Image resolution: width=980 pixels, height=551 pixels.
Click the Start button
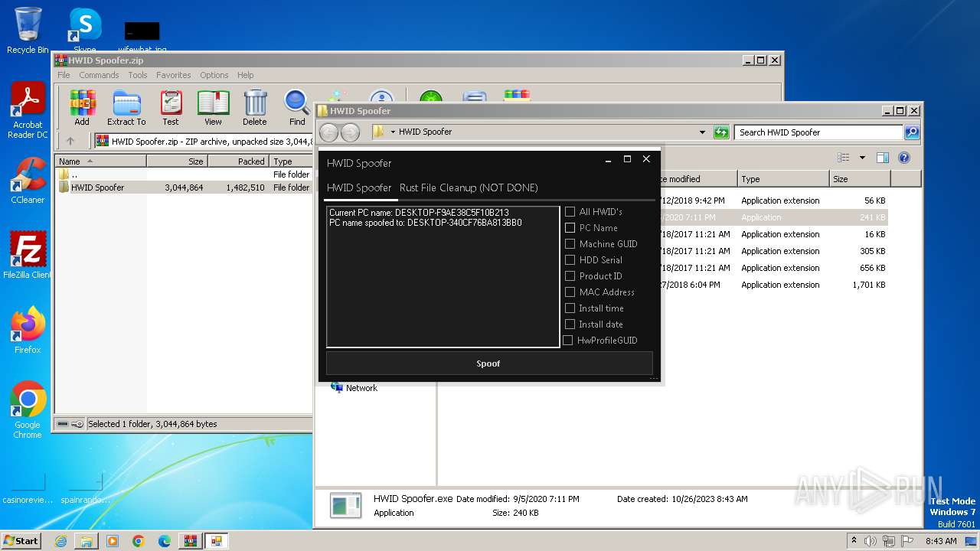tap(21, 541)
